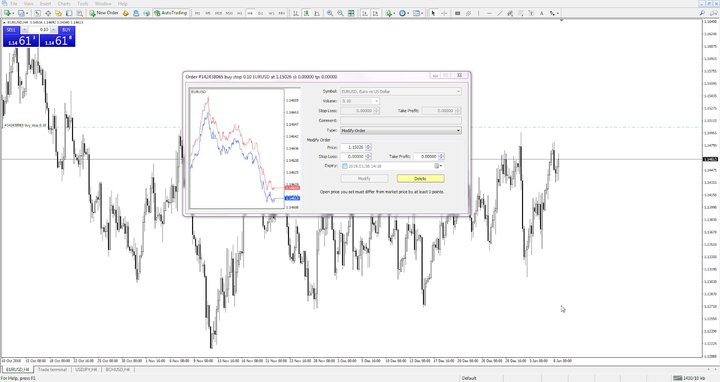This screenshot has width=720, height=382.
Task: Select the vertical line drawing tool
Action: pos(478,13)
